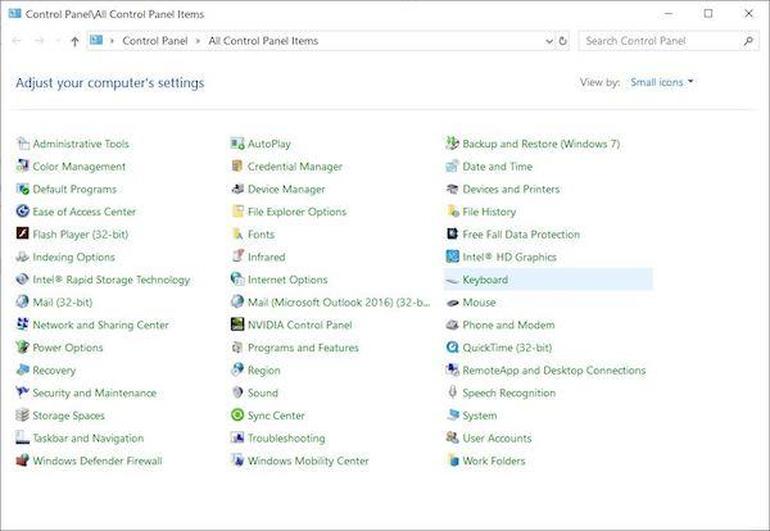Click the All Control Panel Items breadcrumb
Screen dimensions: 770x531
click(x=263, y=41)
